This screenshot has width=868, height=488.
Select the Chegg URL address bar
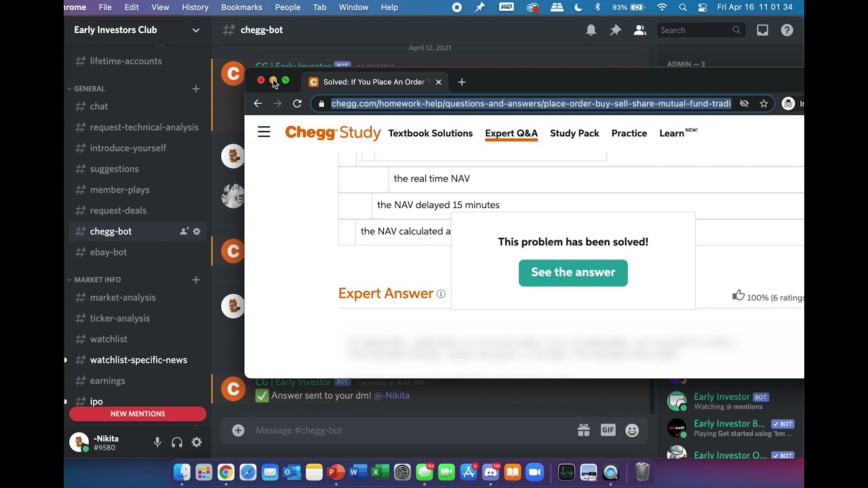[531, 104]
